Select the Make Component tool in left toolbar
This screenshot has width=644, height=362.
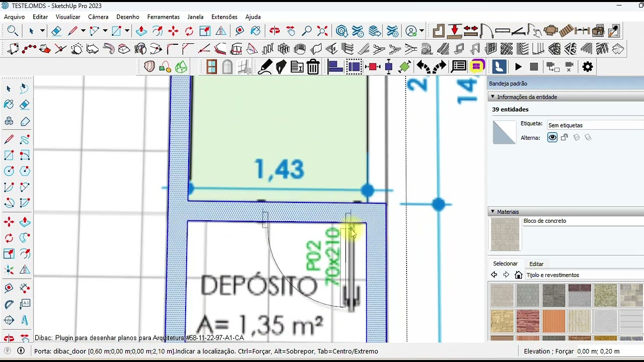pyautogui.click(x=9, y=121)
